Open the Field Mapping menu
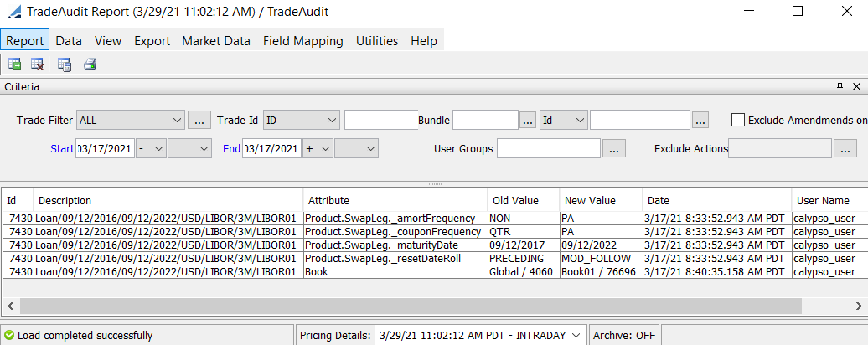 pyautogui.click(x=302, y=41)
